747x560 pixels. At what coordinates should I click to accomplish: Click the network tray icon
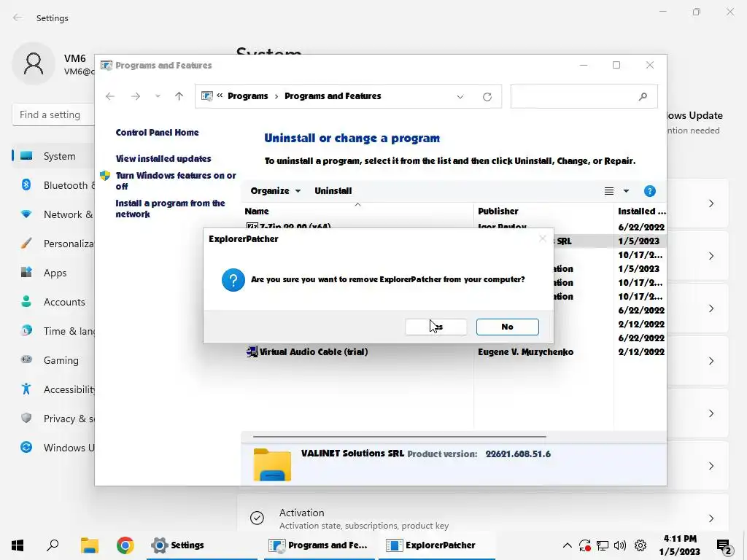click(x=602, y=545)
